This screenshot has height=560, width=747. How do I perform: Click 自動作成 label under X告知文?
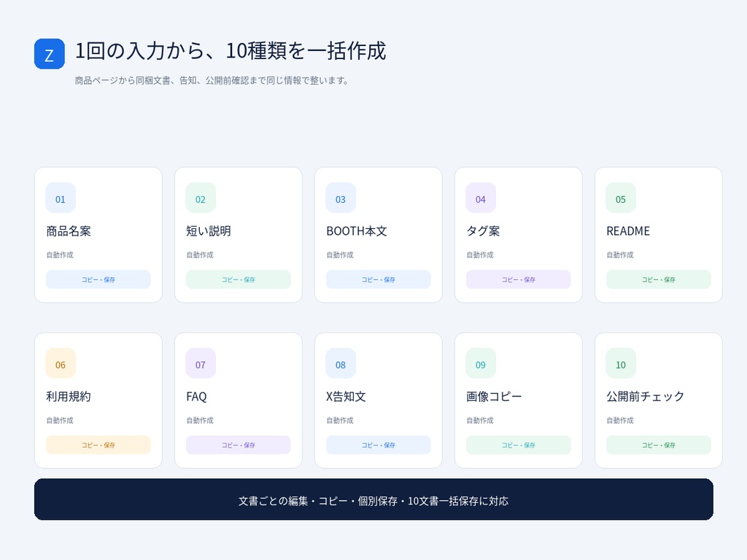340,421
